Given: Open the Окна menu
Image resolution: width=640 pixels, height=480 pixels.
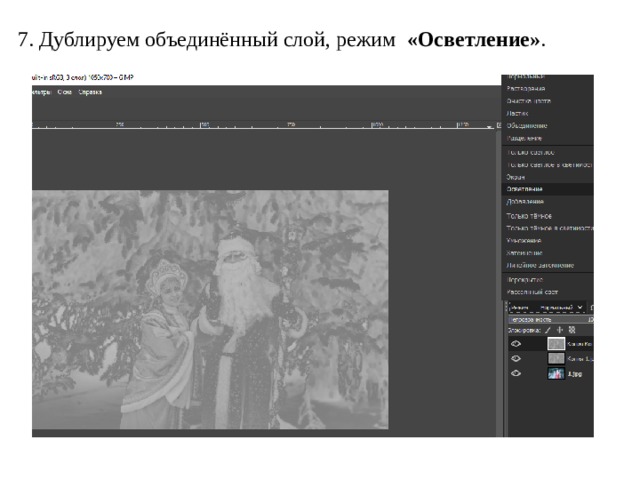Looking at the screenshot, I should (x=64, y=92).
